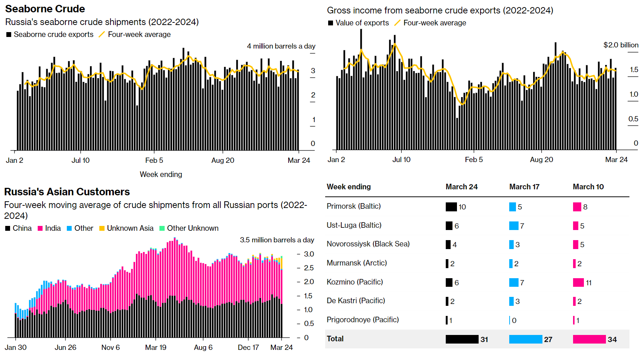
Task: Click the pink Total bar labeled 34
Action: tap(589, 339)
